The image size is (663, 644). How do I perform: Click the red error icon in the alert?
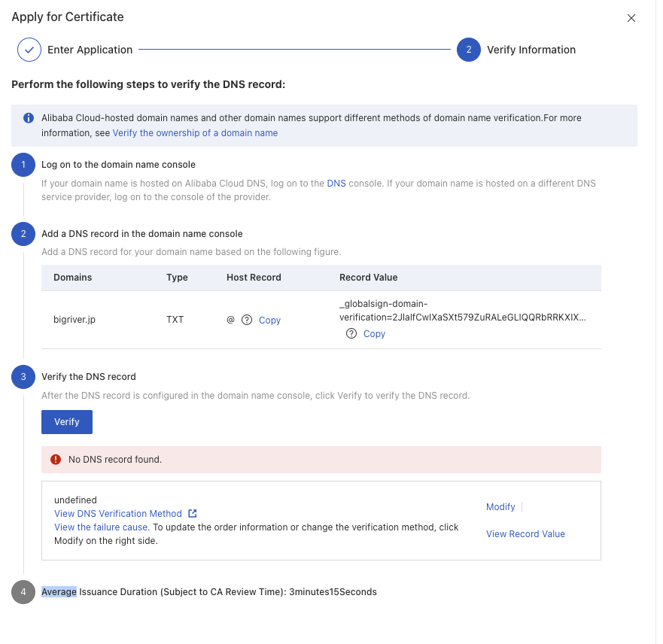[56, 460]
